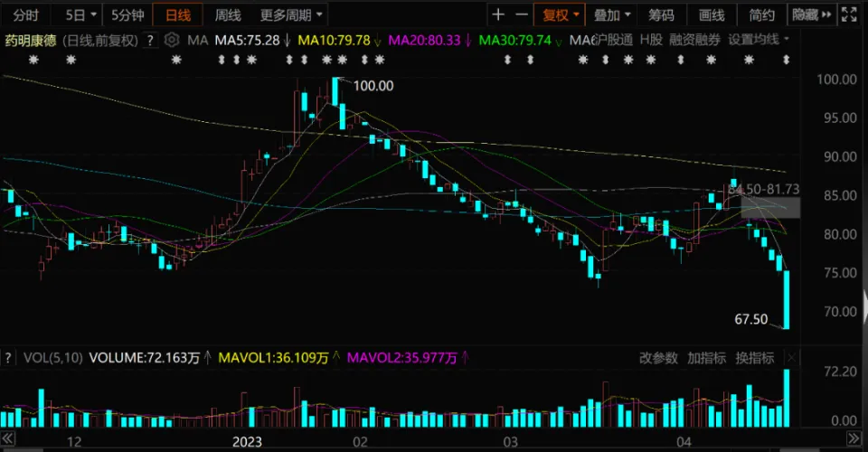Expand the 更多周期 period dropdown
This screenshot has width=868, height=452.
tap(291, 15)
